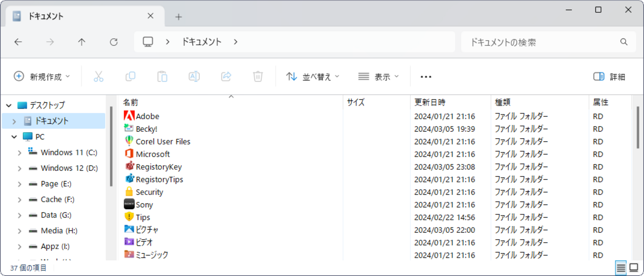The width and height of the screenshot is (644, 276).
Task: Expand the Windows 12 (D:) drive
Action: (19, 168)
